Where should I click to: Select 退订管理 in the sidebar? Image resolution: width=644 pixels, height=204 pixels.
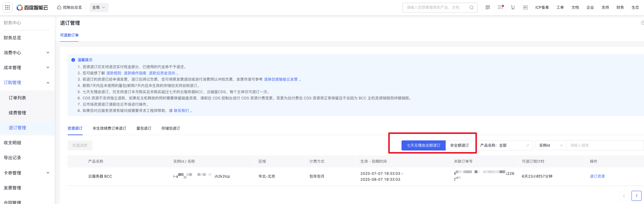[x=27, y=128]
